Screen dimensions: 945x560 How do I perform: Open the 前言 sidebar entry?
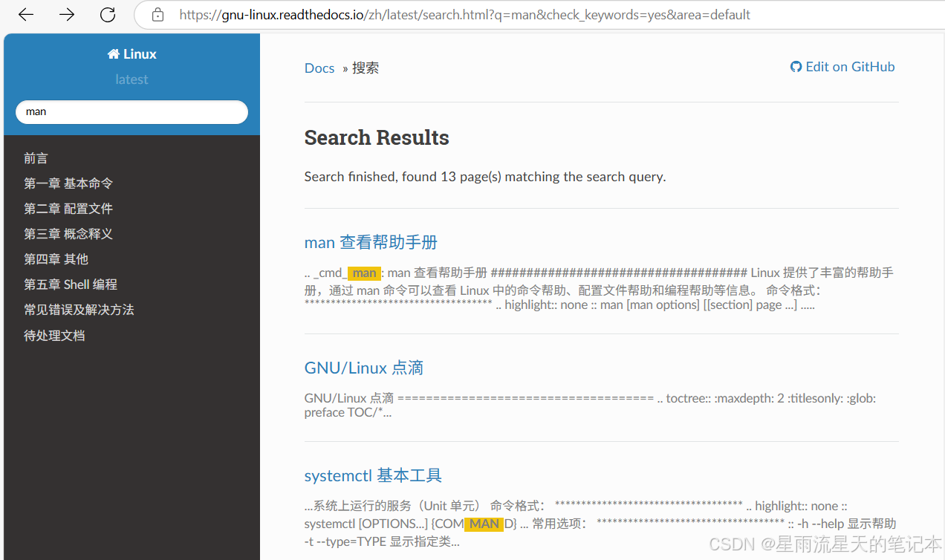pos(36,158)
